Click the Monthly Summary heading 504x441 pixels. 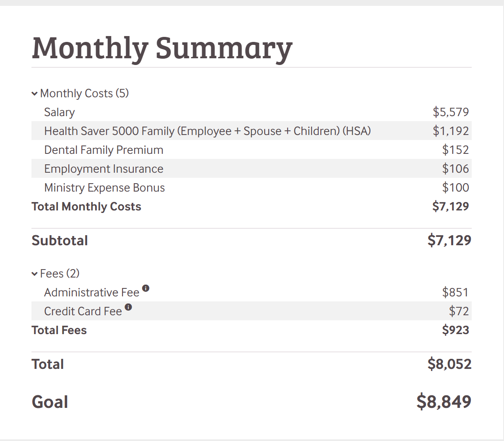pyautogui.click(x=162, y=48)
